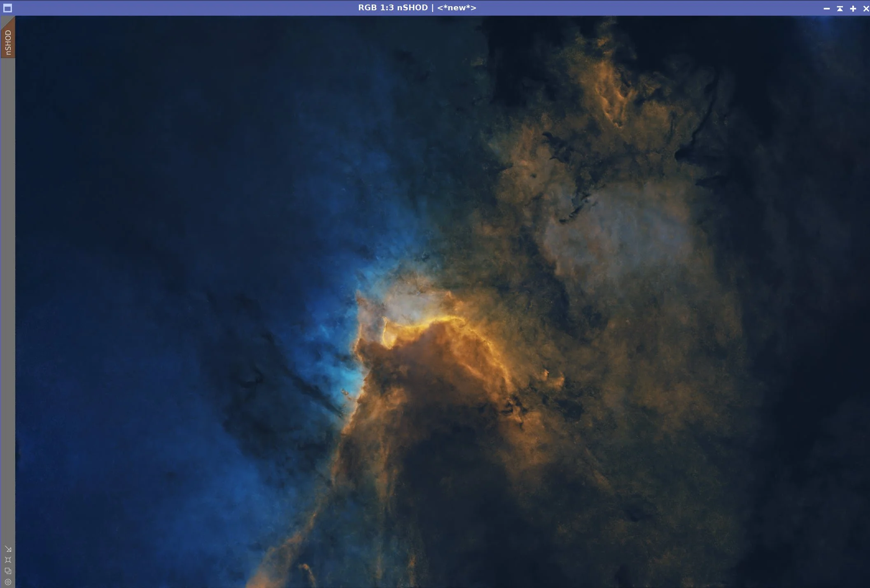The width and height of the screenshot is (870, 588).
Task: Click the concentric circles icon
Action: click(8, 582)
